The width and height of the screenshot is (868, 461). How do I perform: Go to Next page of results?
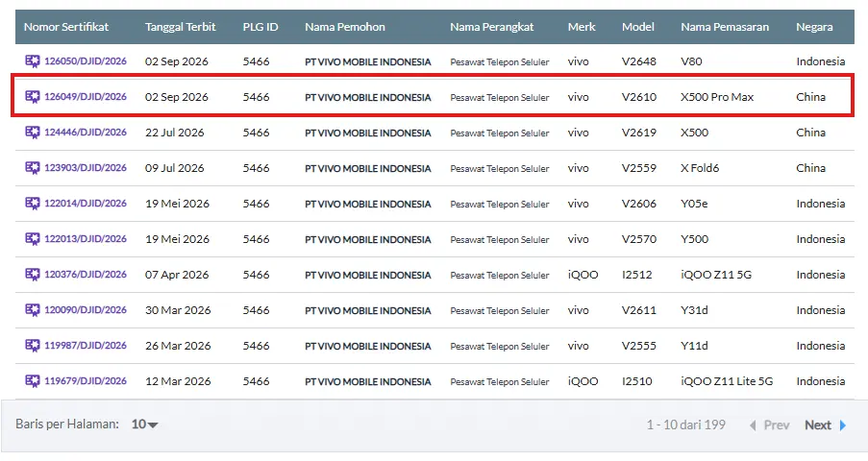click(x=818, y=425)
